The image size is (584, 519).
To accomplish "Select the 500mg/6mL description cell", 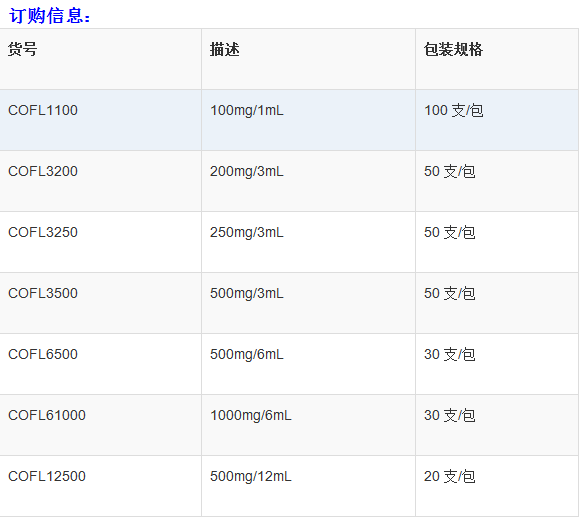I will (308, 364).
